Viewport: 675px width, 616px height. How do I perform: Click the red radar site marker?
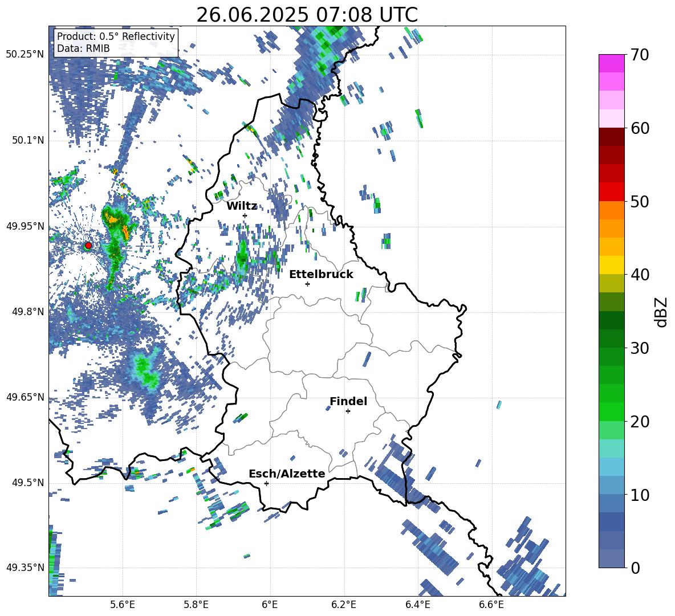click(88, 246)
